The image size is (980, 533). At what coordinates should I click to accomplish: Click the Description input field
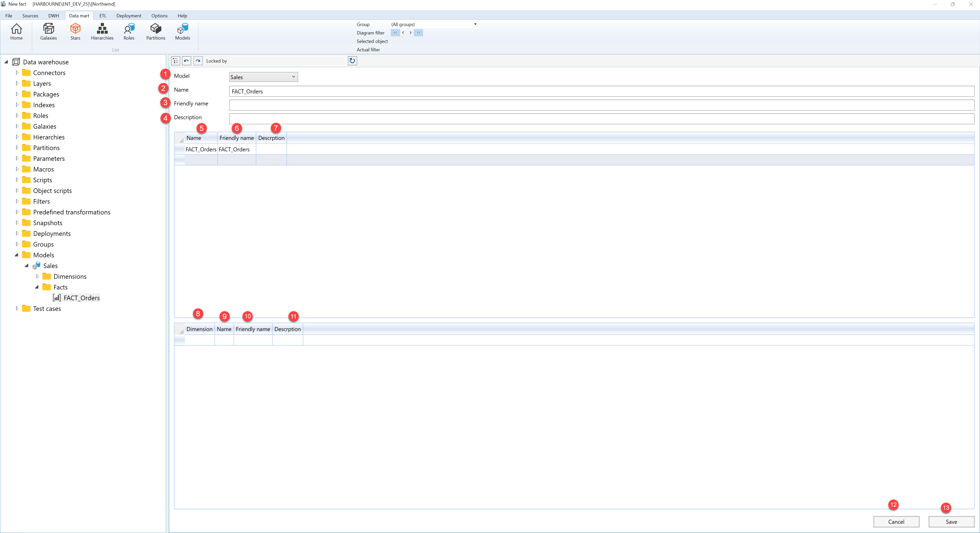click(601, 119)
